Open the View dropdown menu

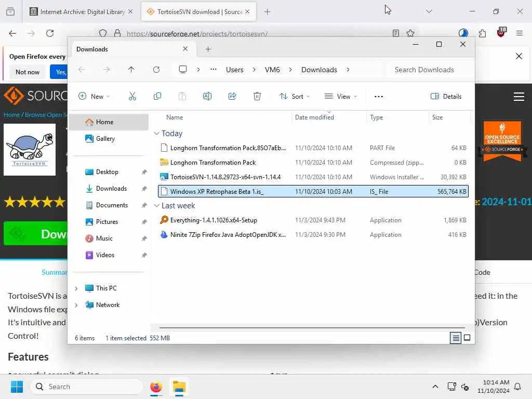pyautogui.click(x=341, y=96)
